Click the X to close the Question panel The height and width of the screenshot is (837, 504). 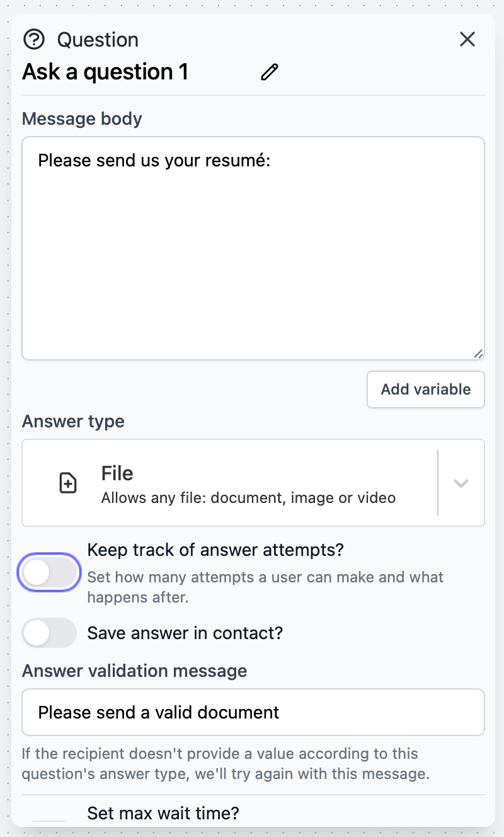(x=467, y=39)
